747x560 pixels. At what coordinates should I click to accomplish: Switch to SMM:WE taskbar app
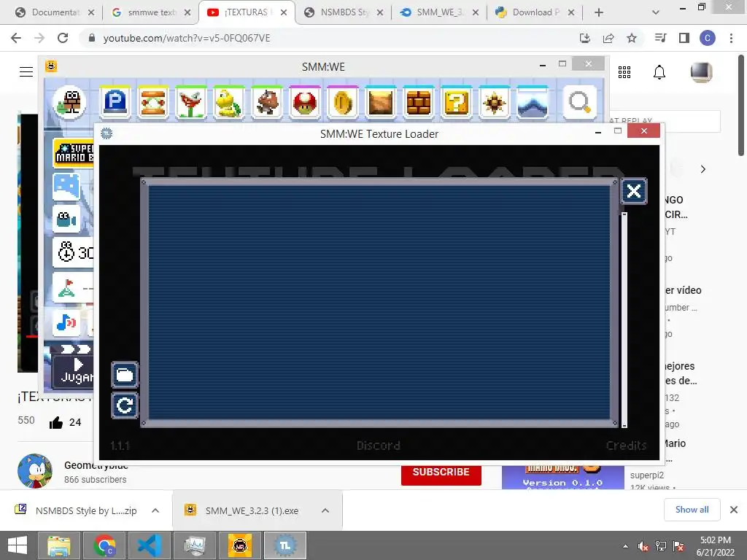click(239, 545)
